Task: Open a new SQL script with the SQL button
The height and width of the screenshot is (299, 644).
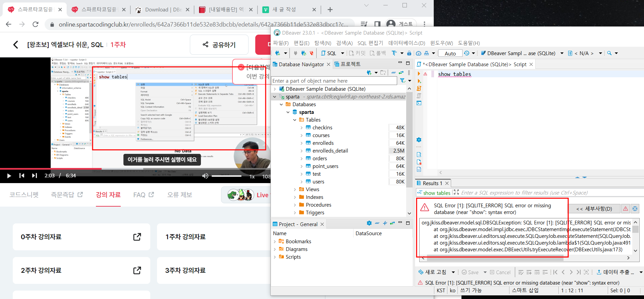Action: 329,53
